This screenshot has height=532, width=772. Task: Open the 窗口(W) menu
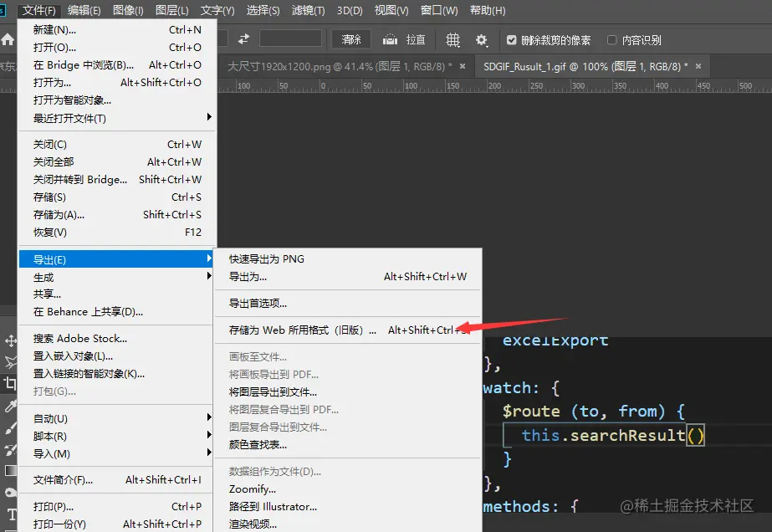coord(438,10)
